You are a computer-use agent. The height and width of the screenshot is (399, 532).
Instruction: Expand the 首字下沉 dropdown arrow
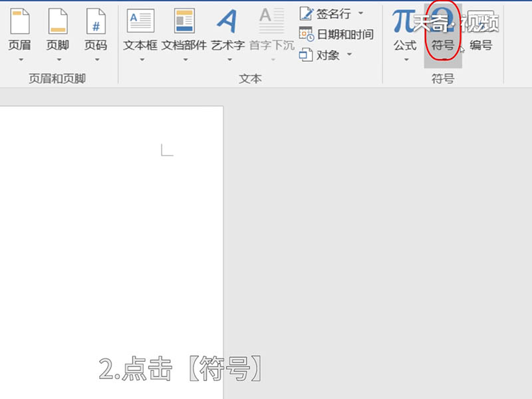tap(273, 60)
